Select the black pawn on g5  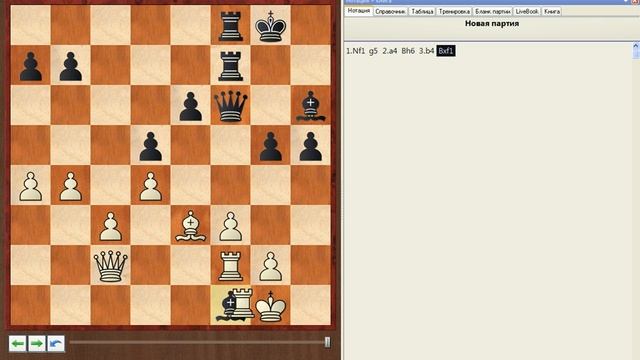click(x=271, y=146)
